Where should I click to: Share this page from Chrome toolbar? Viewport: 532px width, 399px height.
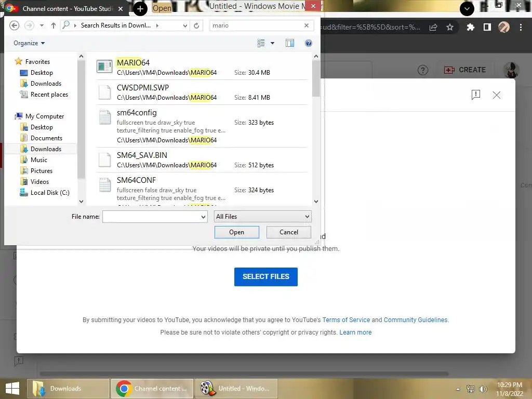pos(433,27)
